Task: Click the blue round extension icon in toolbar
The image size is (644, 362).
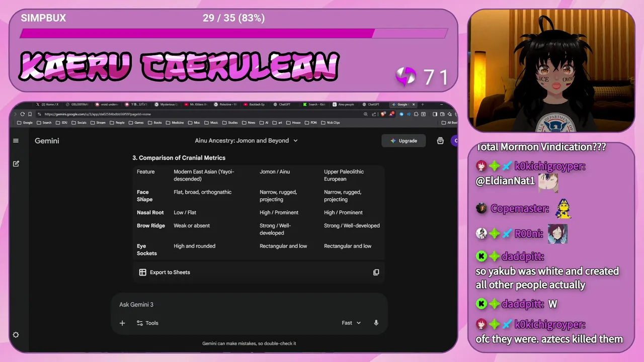Action: 401,114
